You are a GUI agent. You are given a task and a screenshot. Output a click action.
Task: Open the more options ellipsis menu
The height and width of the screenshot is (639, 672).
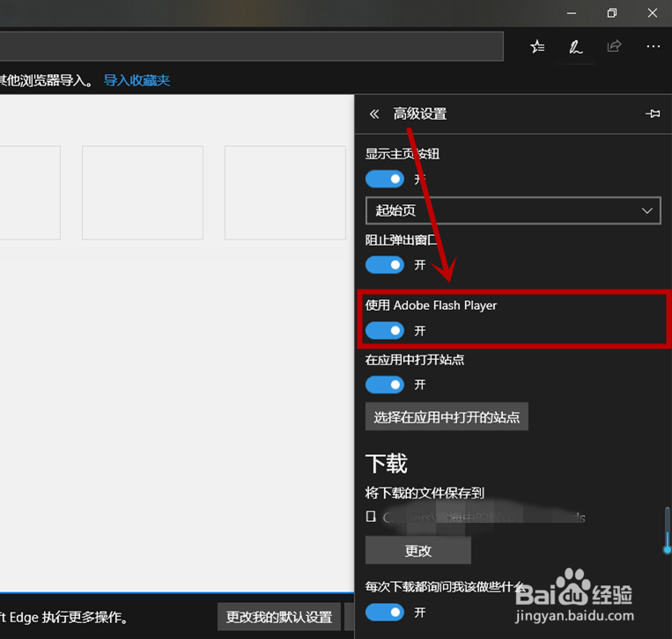(x=654, y=47)
